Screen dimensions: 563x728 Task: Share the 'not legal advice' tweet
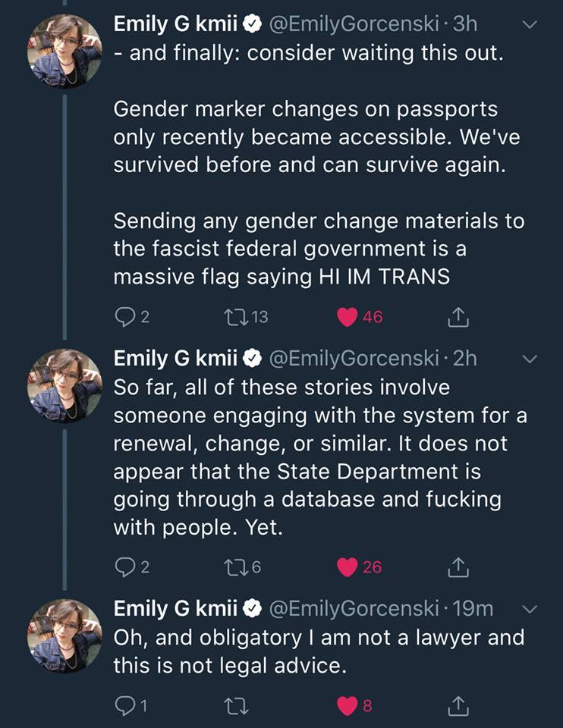coord(459,706)
